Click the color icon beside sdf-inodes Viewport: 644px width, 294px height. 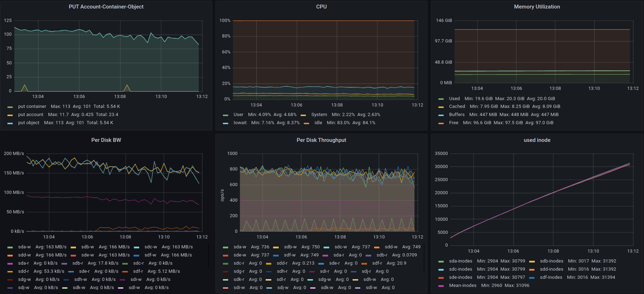532,278
